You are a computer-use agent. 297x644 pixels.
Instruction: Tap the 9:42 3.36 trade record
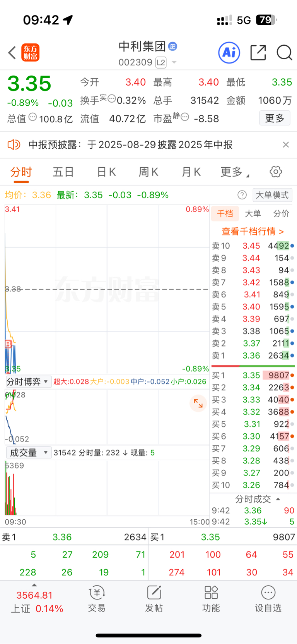[253, 510]
